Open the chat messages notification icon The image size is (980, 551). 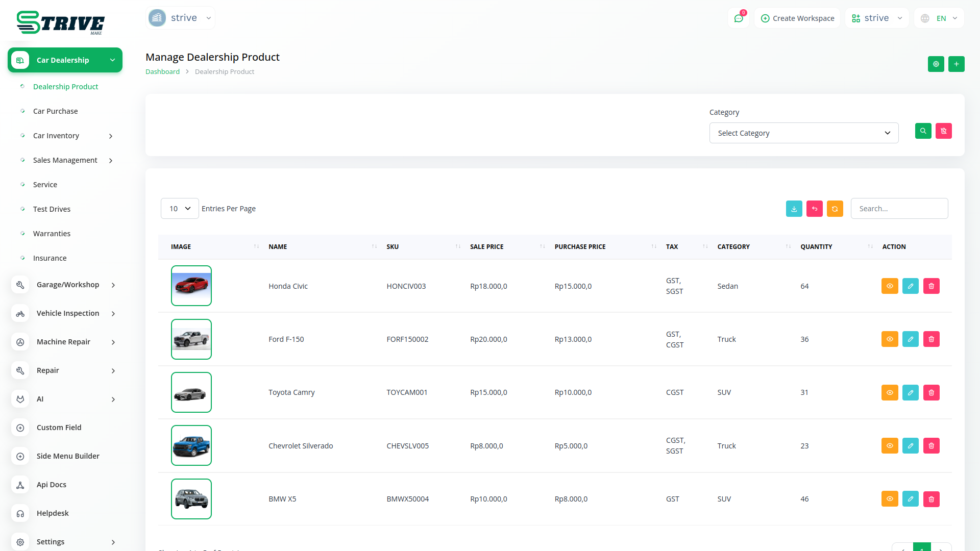pos(738,18)
